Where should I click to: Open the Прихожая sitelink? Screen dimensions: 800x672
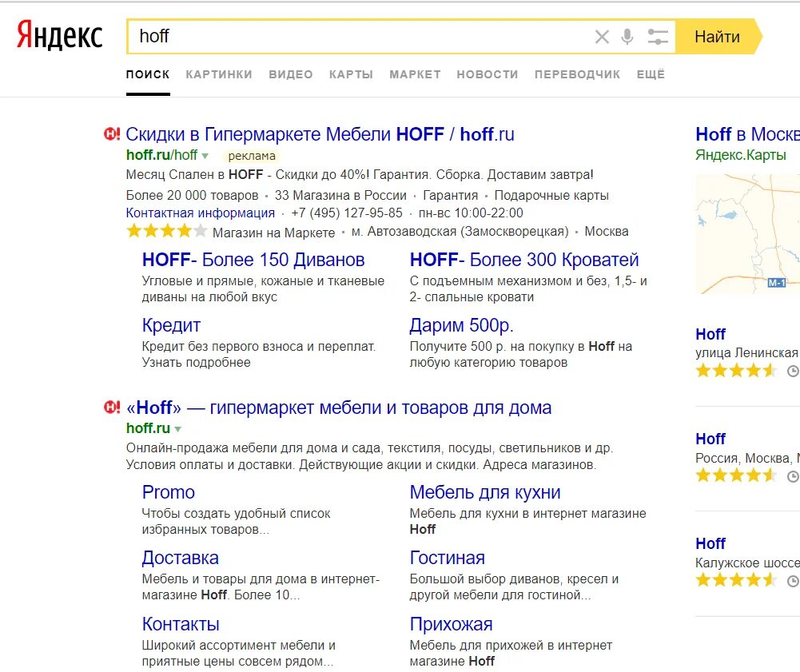click(451, 624)
